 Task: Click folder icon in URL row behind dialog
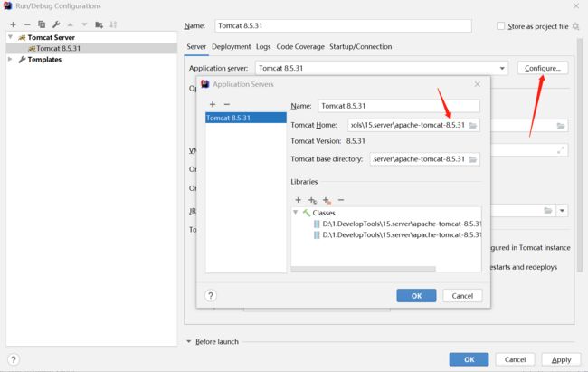click(561, 126)
